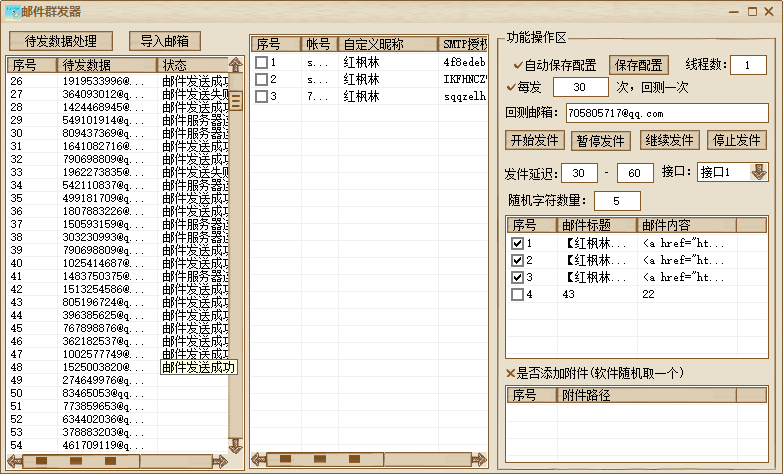
Task: Click the 附件路径 column header
Action: click(647, 395)
